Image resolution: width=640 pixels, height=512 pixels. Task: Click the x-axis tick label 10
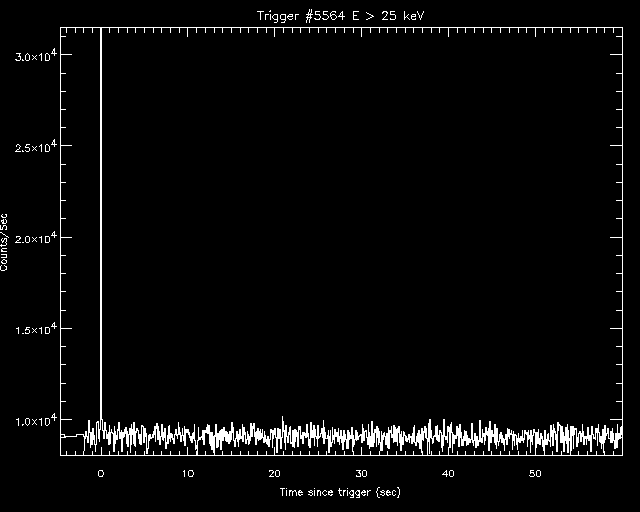188,474
